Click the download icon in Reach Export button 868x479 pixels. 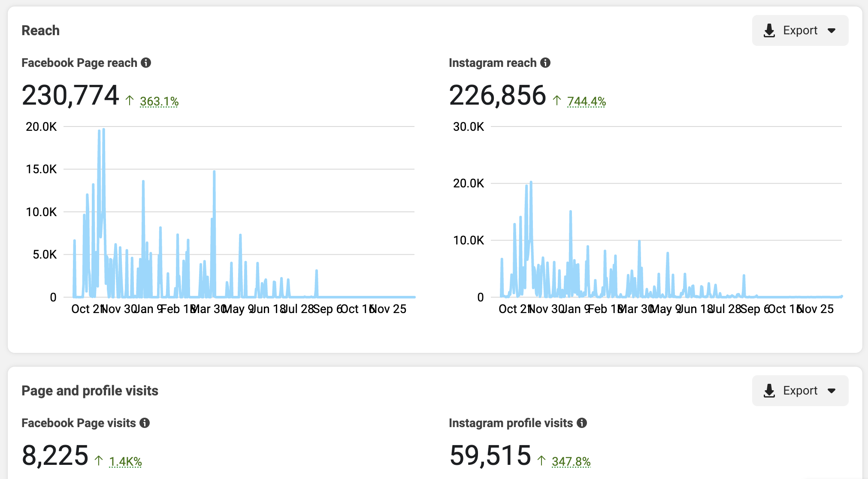(x=769, y=30)
